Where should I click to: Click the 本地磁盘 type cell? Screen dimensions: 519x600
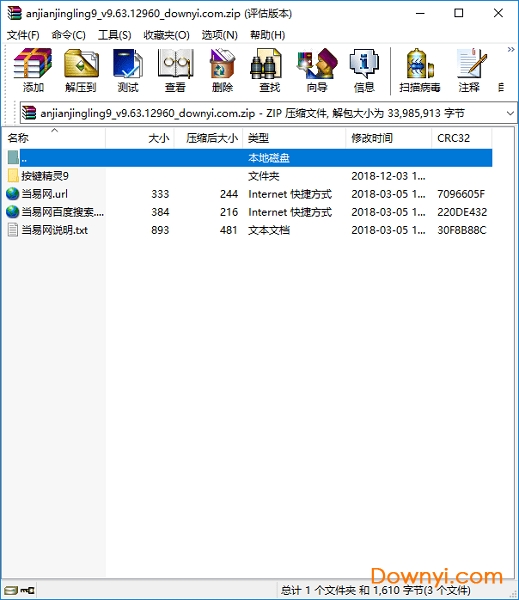(269, 158)
